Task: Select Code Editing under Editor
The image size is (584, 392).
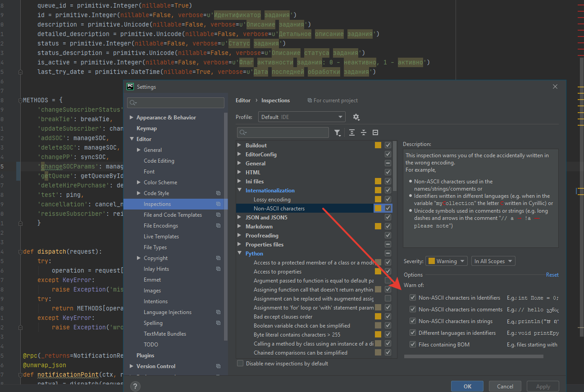Action: coord(159,161)
